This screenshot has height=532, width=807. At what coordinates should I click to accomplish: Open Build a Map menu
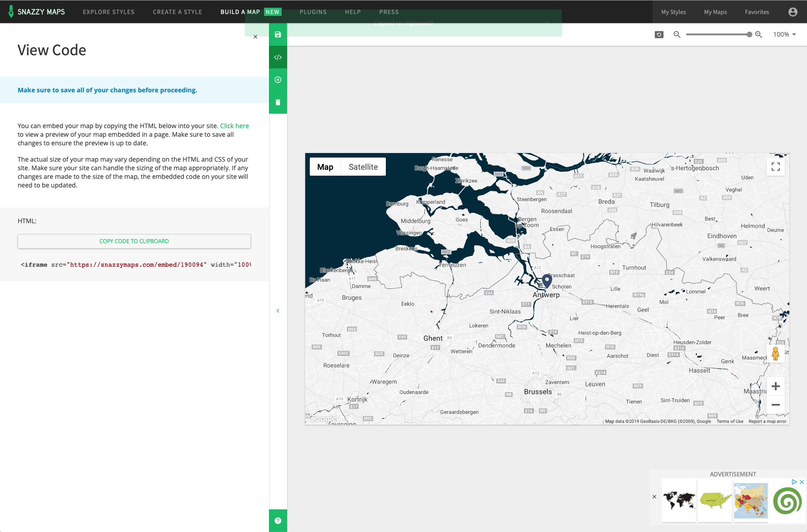[251, 12]
